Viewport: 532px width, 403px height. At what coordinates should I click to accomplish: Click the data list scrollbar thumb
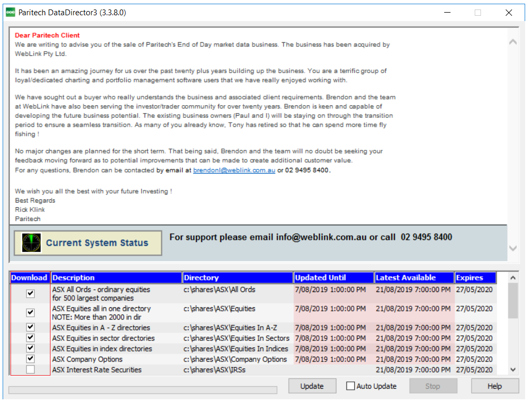[513, 301]
